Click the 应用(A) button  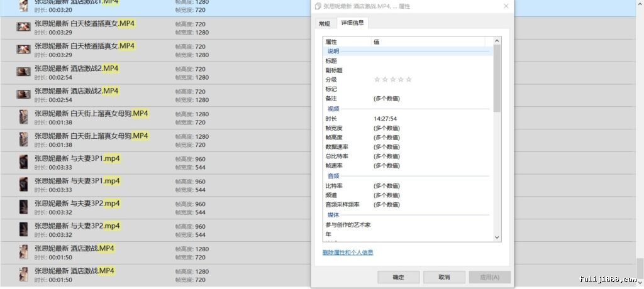(x=489, y=277)
